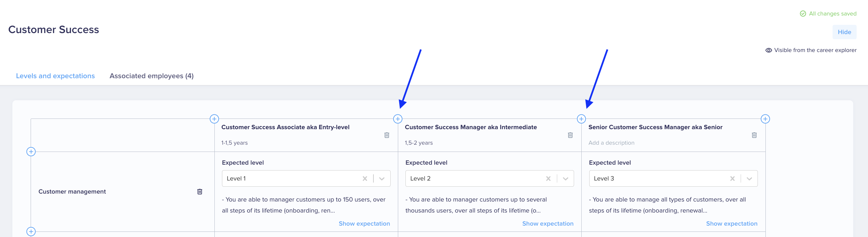Add a skill row above Customer management
This screenshot has width=868, height=237.
point(31,152)
